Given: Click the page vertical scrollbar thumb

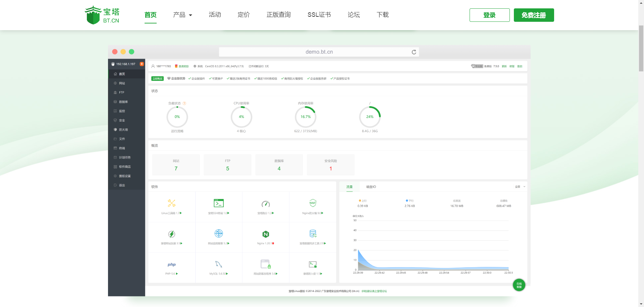Looking at the screenshot, I should pos(641,48).
